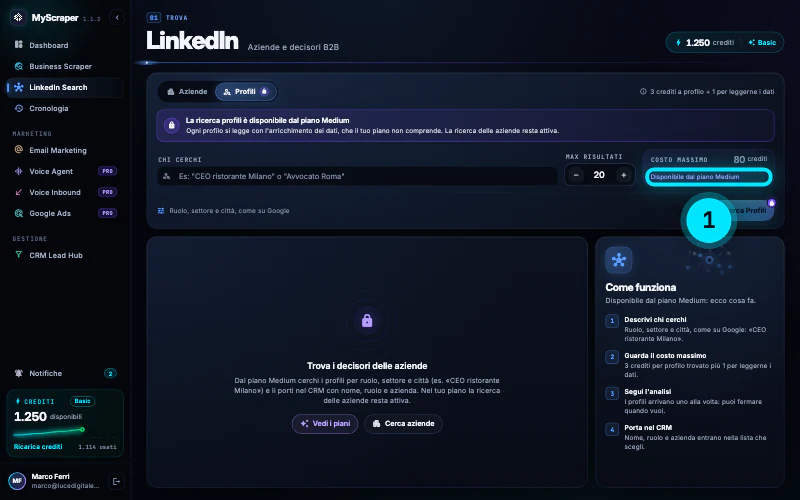Open Business Scraper in the sidebar
This screenshot has height=500, width=800.
(65, 66)
